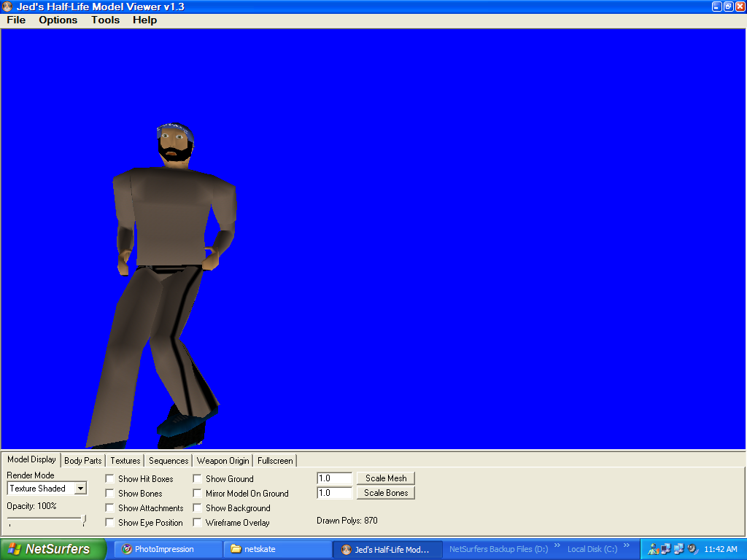Click PhotoImpression icon in taskbar
This screenshot has width=747, height=560.
click(x=126, y=549)
